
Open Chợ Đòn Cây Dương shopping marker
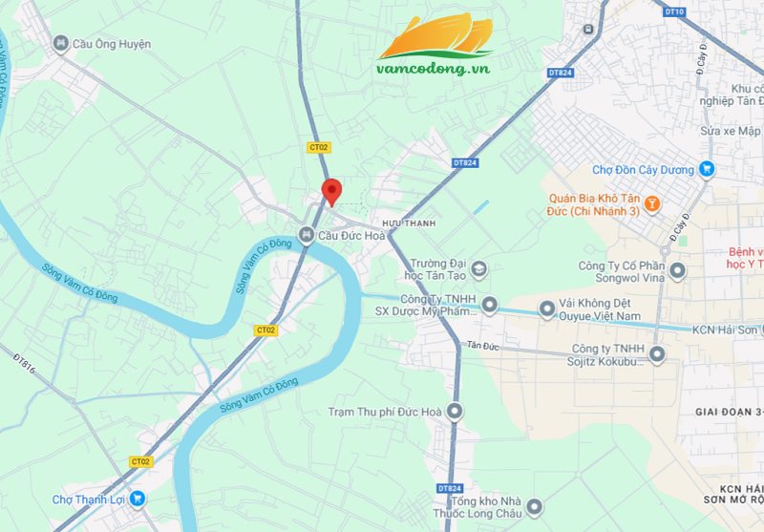click(707, 169)
